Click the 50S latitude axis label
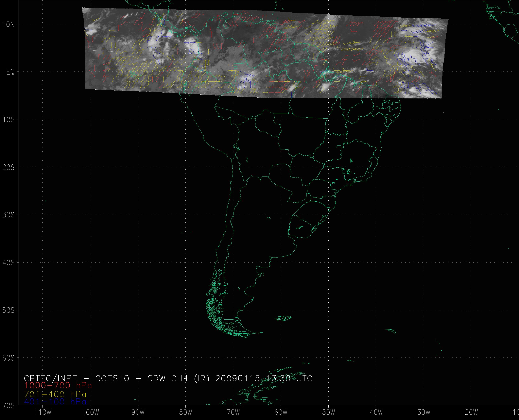 pyautogui.click(x=9, y=310)
